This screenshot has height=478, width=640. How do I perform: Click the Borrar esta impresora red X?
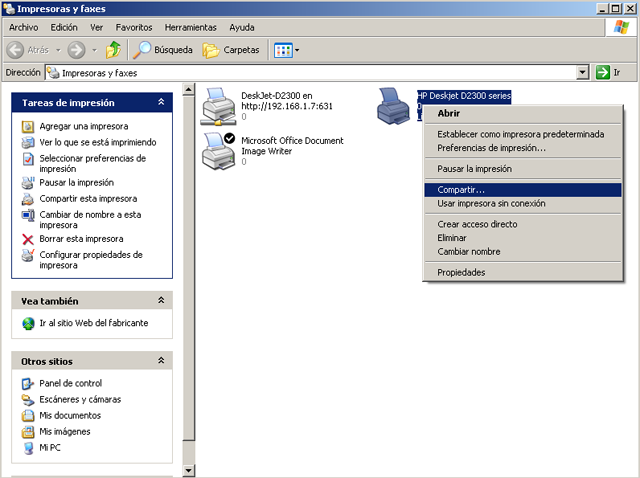click(28, 239)
